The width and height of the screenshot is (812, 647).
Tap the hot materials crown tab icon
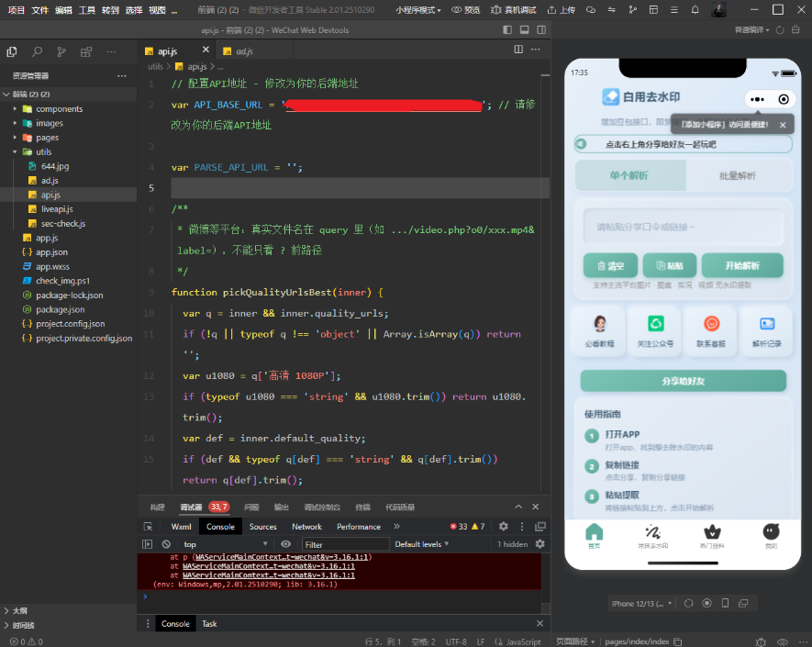click(x=712, y=532)
